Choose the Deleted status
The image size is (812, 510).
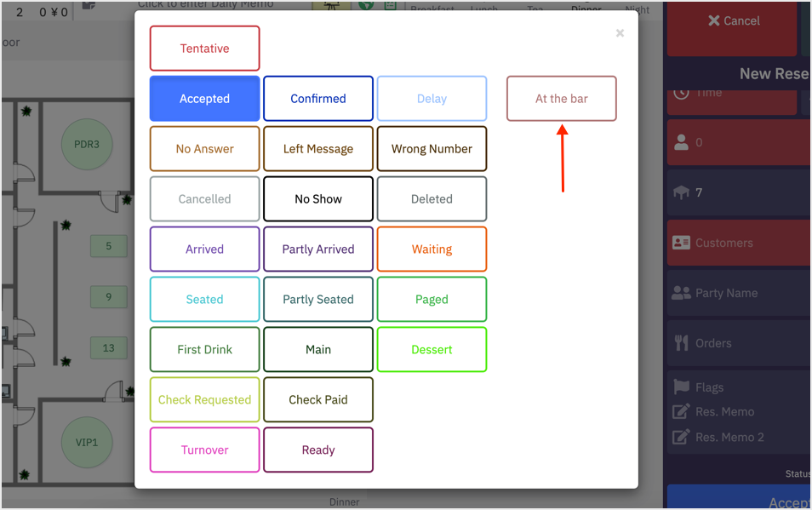click(x=432, y=199)
